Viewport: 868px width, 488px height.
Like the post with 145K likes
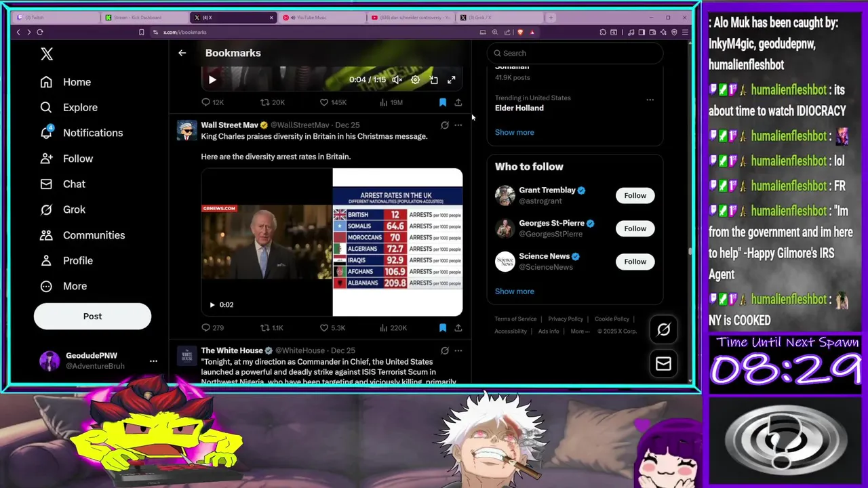coord(332,102)
